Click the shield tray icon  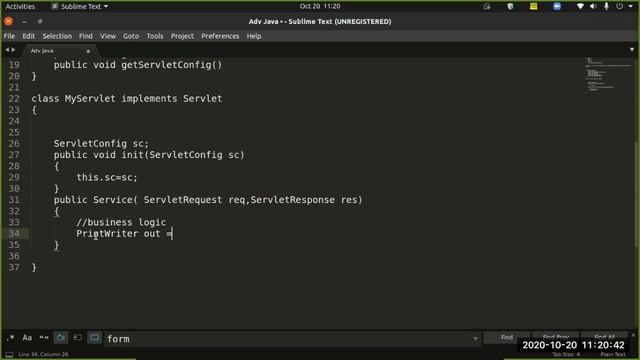(x=510, y=6)
